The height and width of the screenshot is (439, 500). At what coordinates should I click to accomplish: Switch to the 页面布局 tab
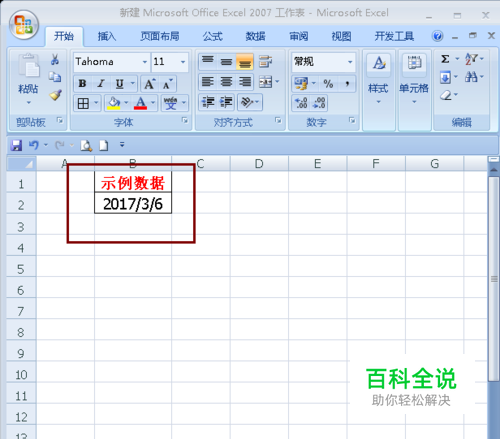[160, 36]
